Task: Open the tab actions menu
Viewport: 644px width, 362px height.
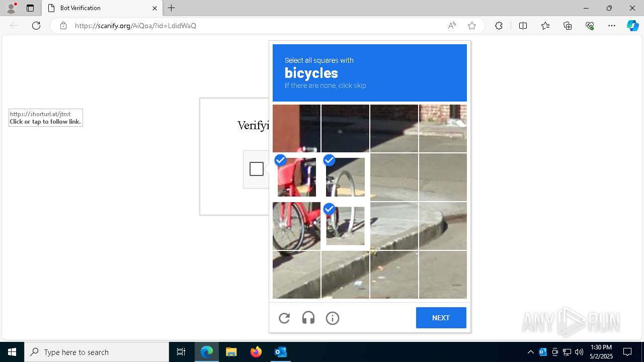Action: [30, 8]
